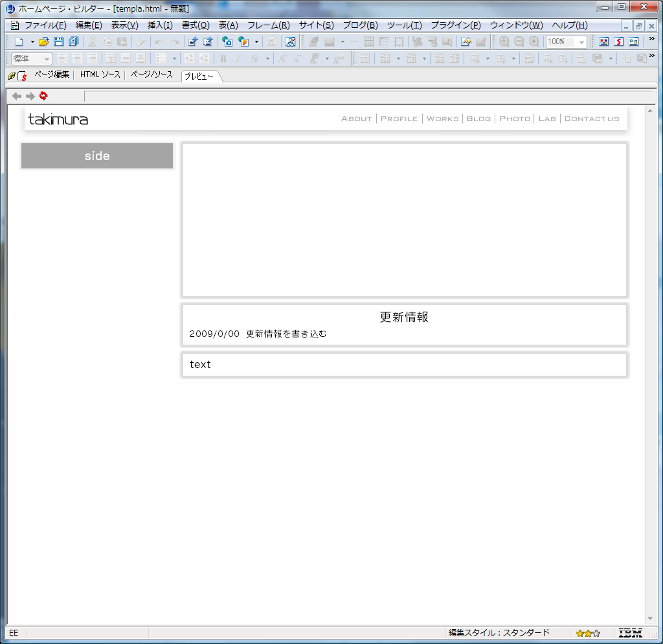Toggle Italic formatting
This screenshot has width=663, height=644.
(x=238, y=58)
